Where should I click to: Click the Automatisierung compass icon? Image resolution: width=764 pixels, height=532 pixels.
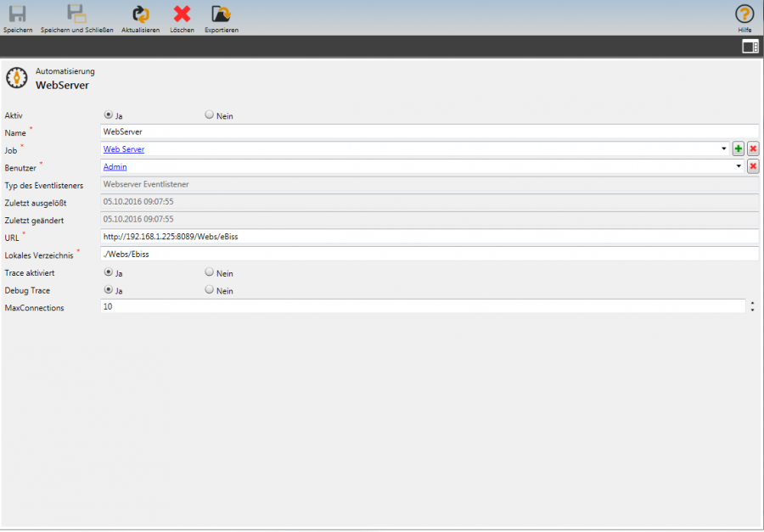pos(17,78)
